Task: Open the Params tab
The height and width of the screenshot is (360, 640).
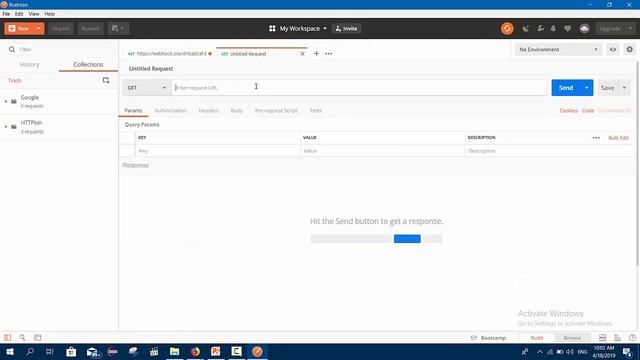Action: pos(133,111)
